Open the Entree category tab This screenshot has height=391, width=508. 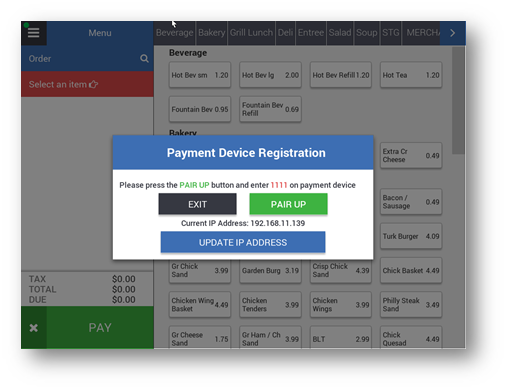(x=311, y=33)
